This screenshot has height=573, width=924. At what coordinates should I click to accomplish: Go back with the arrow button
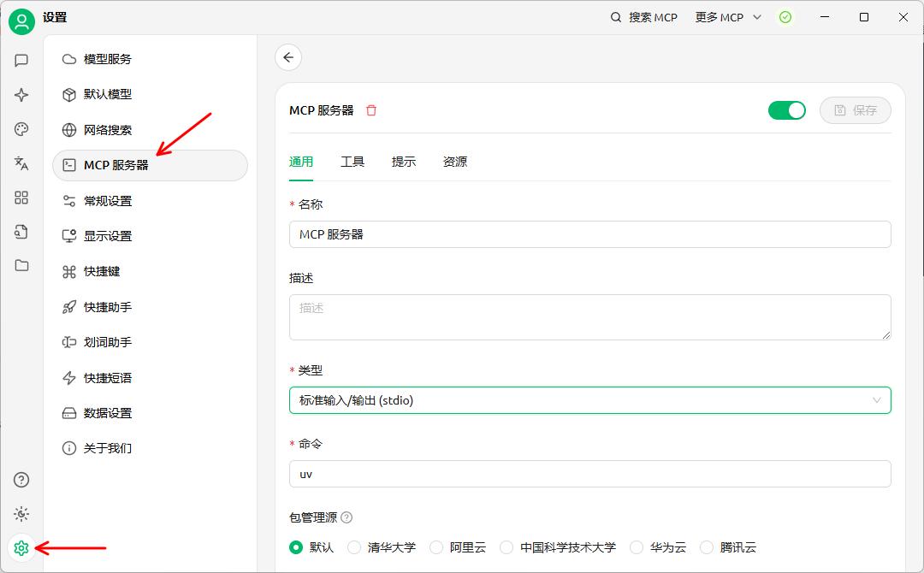tap(288, 57)
